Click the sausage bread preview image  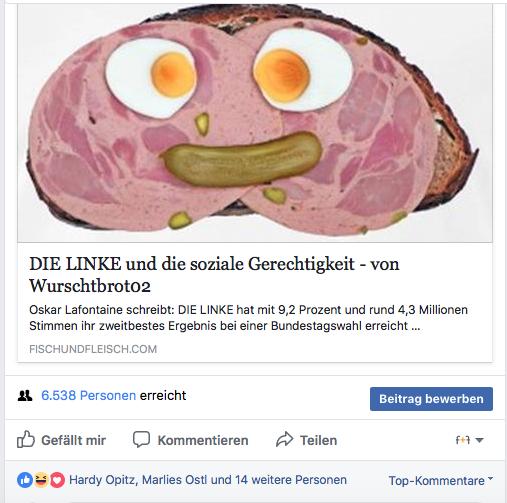(x=255, y=123)
